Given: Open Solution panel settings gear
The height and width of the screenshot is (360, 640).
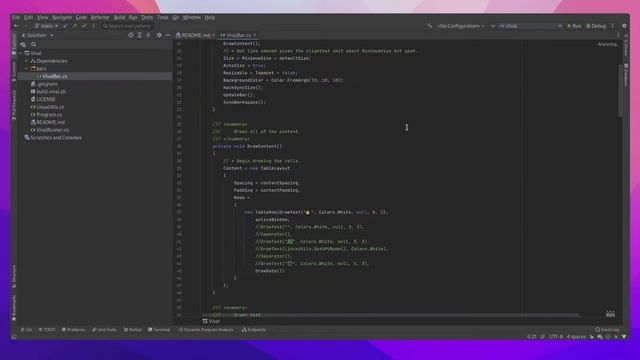Looking at the screenshot, I should [x=159, y=35].
